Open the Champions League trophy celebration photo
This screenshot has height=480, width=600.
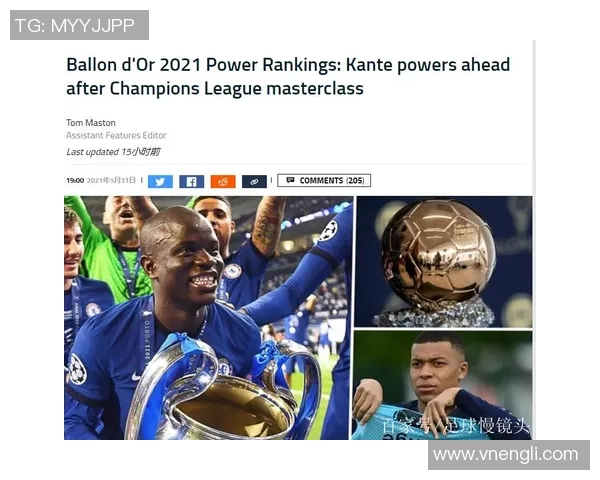[208, 318]
